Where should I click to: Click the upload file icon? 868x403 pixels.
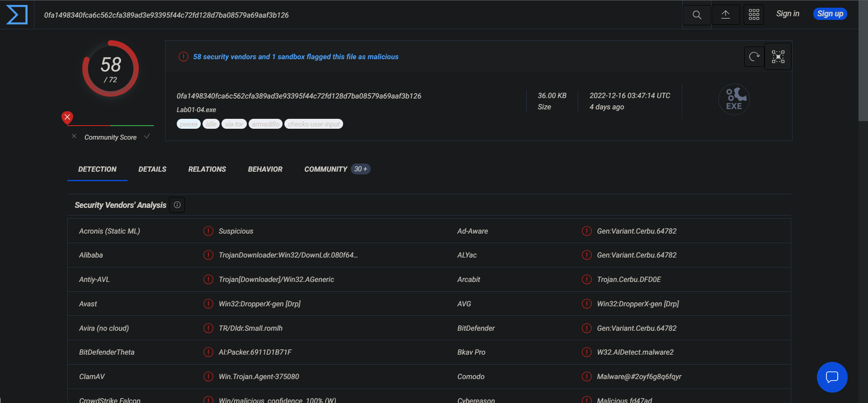(x=726, y=15)
